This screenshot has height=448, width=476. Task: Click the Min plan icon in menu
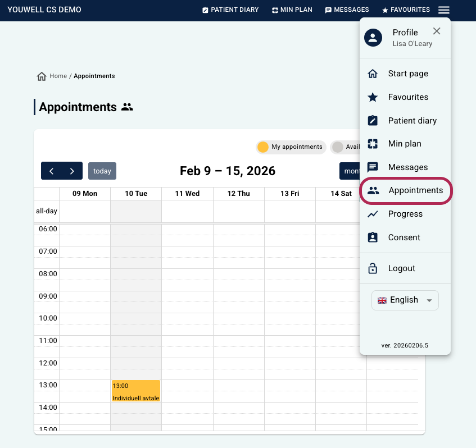pyautogui.click(x=373, y=144)
